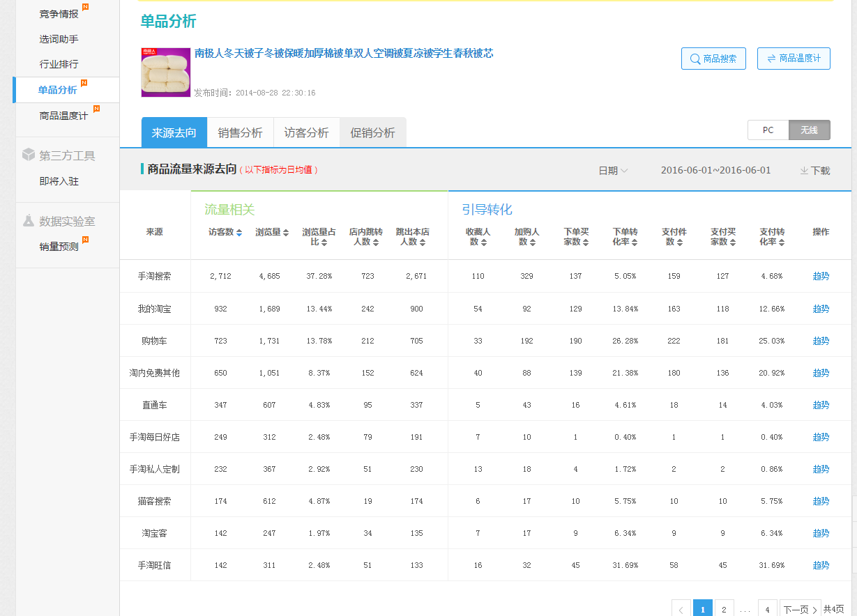Click sort arrows next to 支付件数
The height and width of the screenshot is (616, 857).
point(679,242)
